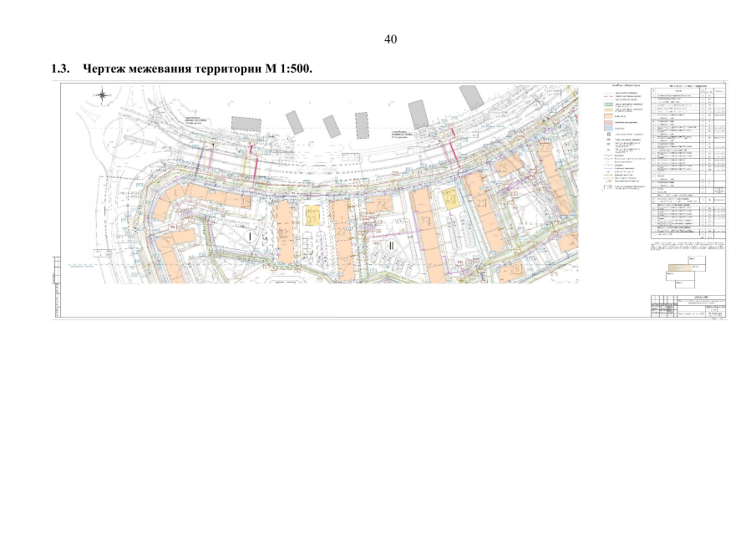
Task: Click building plot number 22 label
Action: click(x=383, y=205)
